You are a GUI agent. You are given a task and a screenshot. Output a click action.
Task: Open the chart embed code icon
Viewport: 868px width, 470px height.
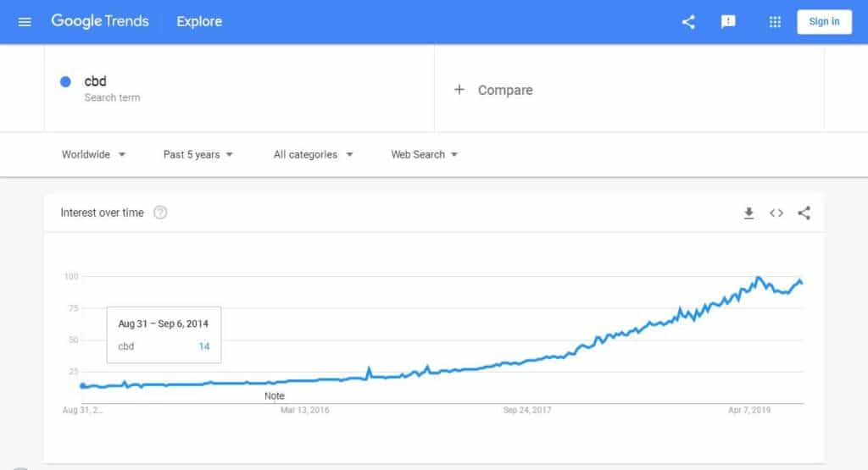click(x=776, y=213)
